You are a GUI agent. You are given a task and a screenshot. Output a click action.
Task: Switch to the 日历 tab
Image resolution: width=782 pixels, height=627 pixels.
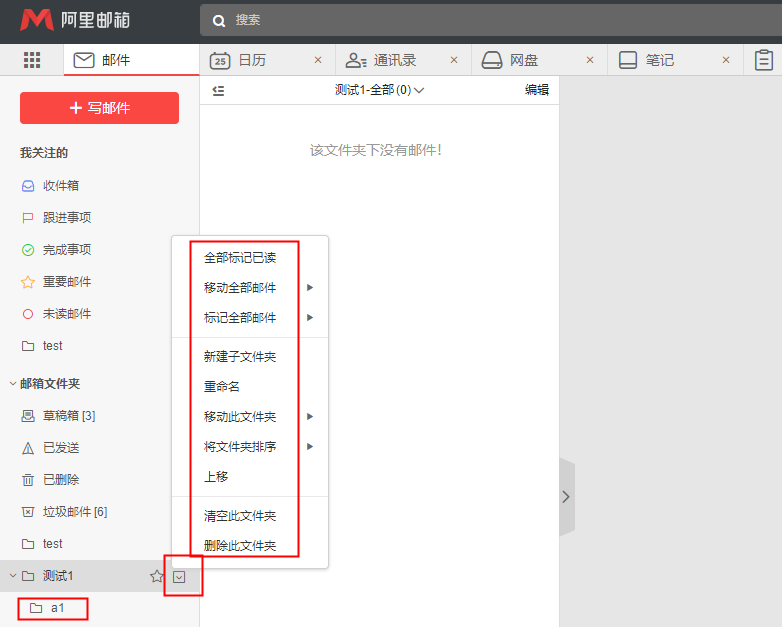(x=252, y=60)
